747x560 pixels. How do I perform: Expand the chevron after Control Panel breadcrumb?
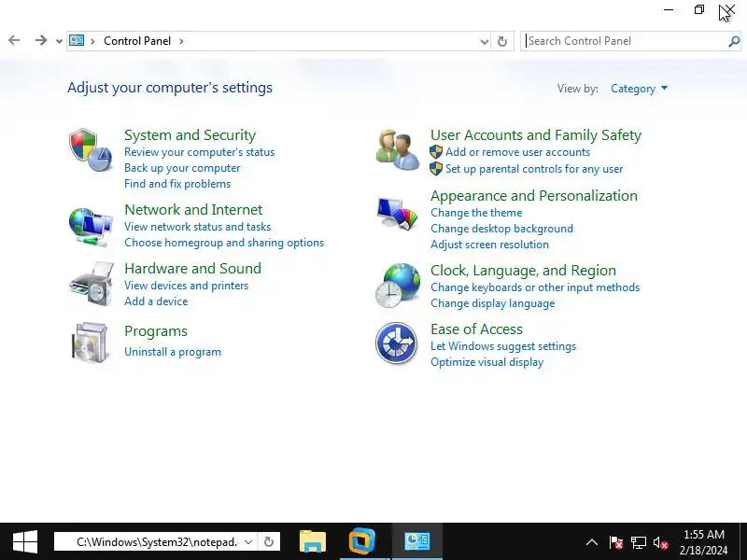tap(181, 41)
